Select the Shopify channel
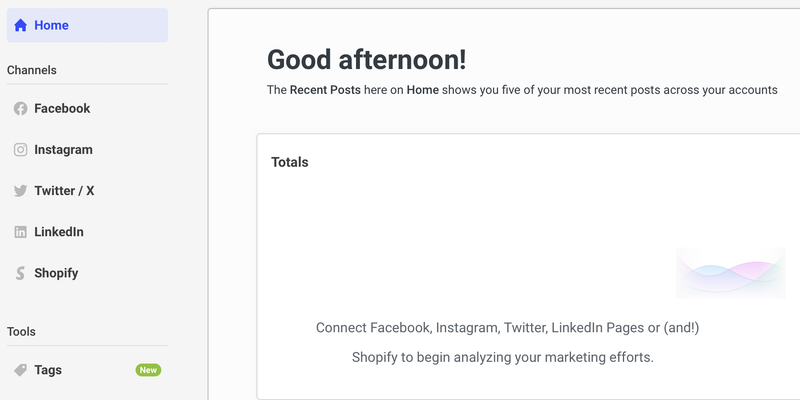This screenshot has height=400, width=800. pyautogui.click(x=56, y=273)
